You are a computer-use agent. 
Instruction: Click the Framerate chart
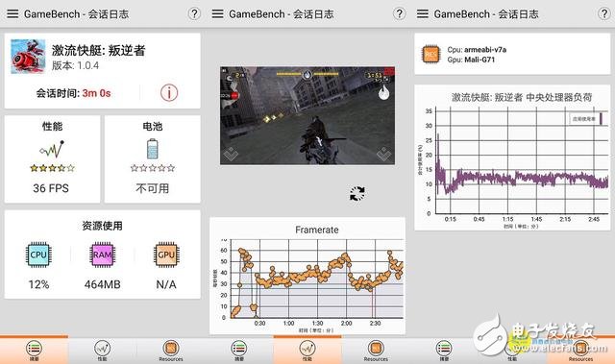click(x=307, y=276)
